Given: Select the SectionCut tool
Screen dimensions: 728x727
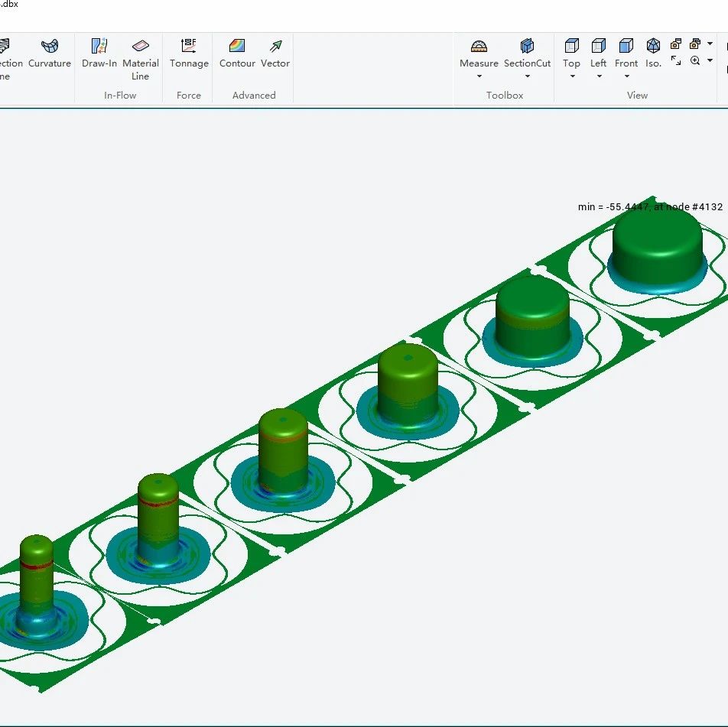Looking at the screenshot, I should 527,54.
